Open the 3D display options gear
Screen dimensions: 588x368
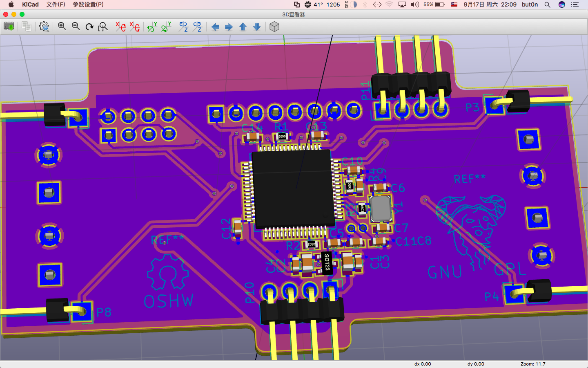pyautogui.click(x=44, y=27)
